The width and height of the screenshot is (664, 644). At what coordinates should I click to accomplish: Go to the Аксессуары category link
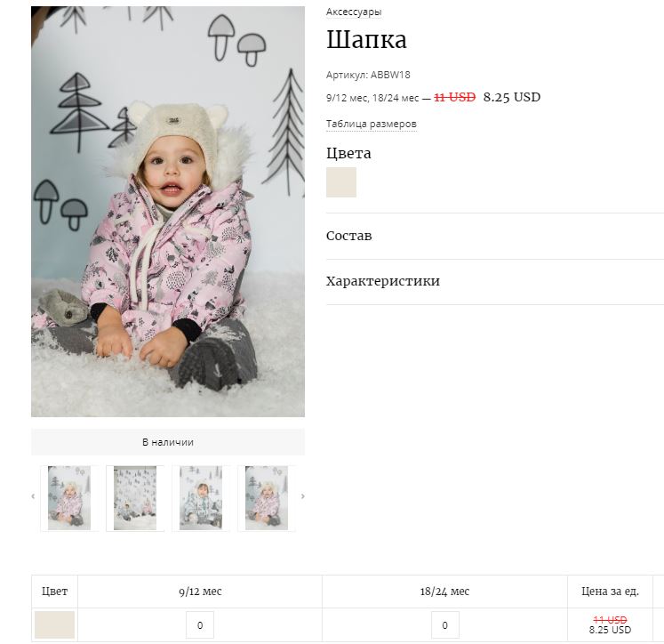coord(354,12)
